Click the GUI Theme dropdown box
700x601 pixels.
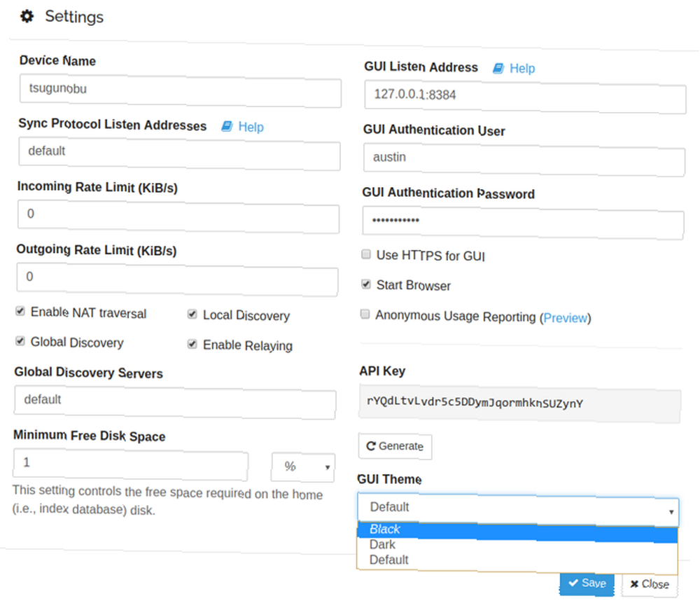point(518,509)
